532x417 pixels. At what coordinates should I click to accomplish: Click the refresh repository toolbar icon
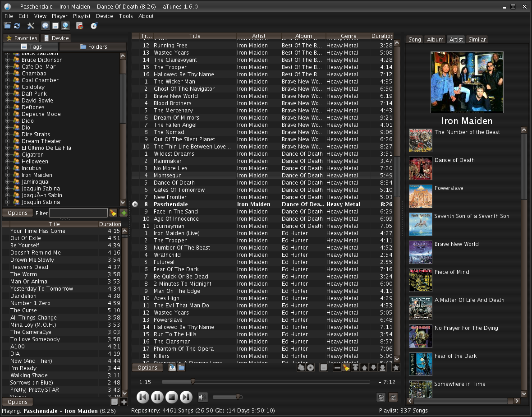click(17, 26)
